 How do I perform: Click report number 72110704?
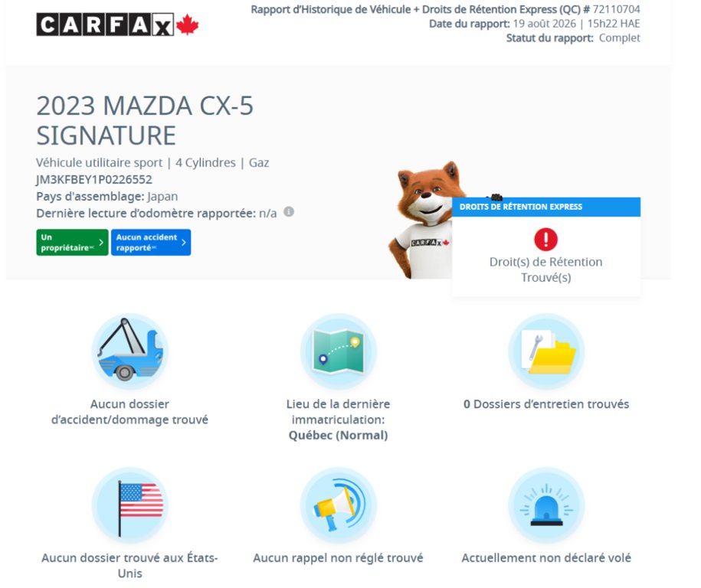click(x=616, y=9)
